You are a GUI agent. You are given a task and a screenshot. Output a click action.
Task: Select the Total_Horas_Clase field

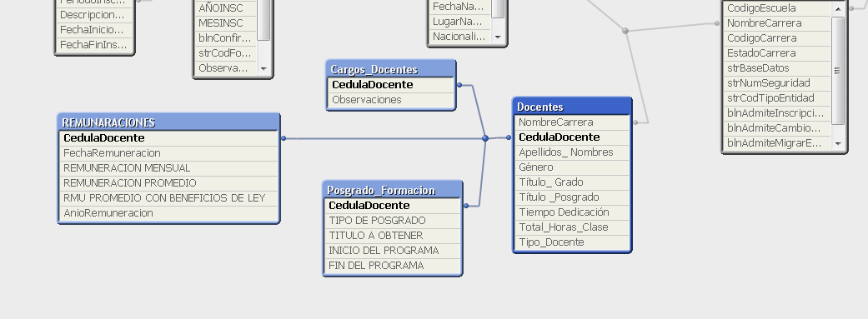[x=572, y=227]
